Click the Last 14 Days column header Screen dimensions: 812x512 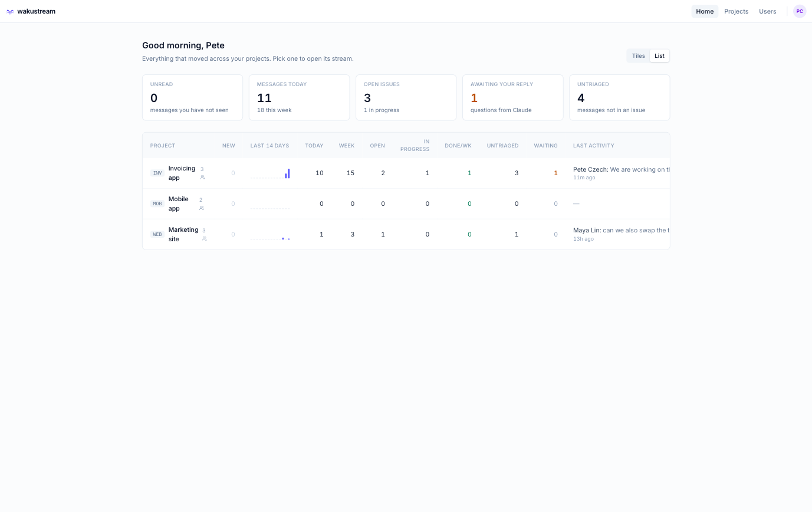click(270, 146)
